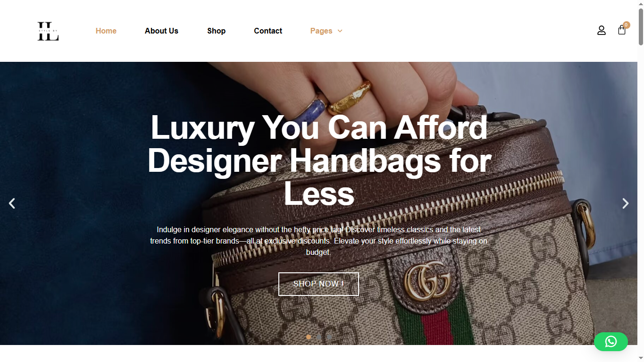Open the user account icon
The image size is (644, 362).
601,31
